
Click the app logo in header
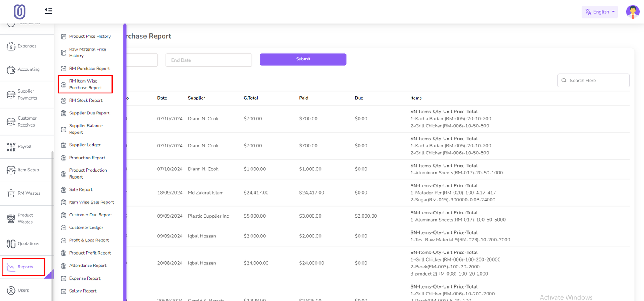[x=19, y=12]
